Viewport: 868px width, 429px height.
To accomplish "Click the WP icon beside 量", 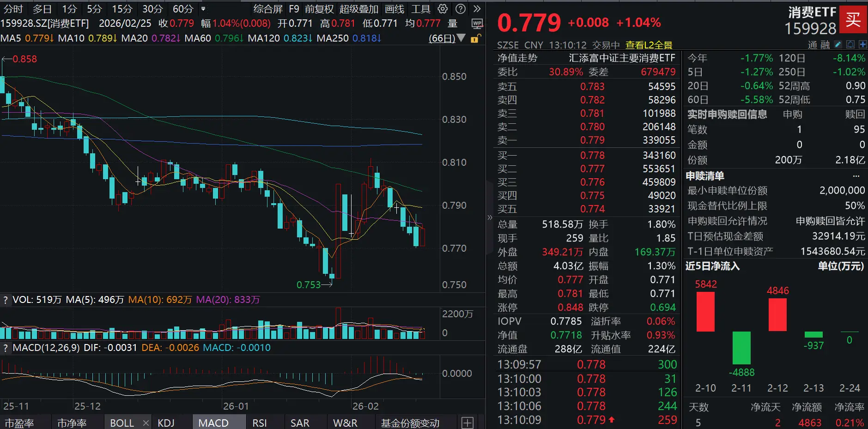I will pos(477,24).
